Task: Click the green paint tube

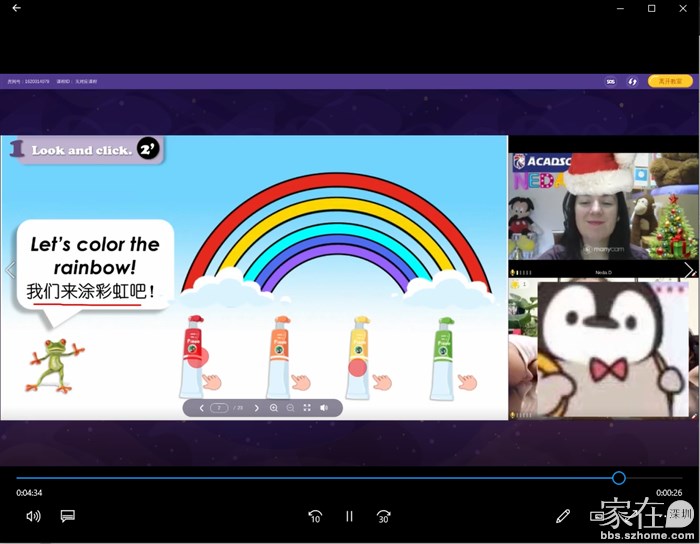Action: (445, 355)
